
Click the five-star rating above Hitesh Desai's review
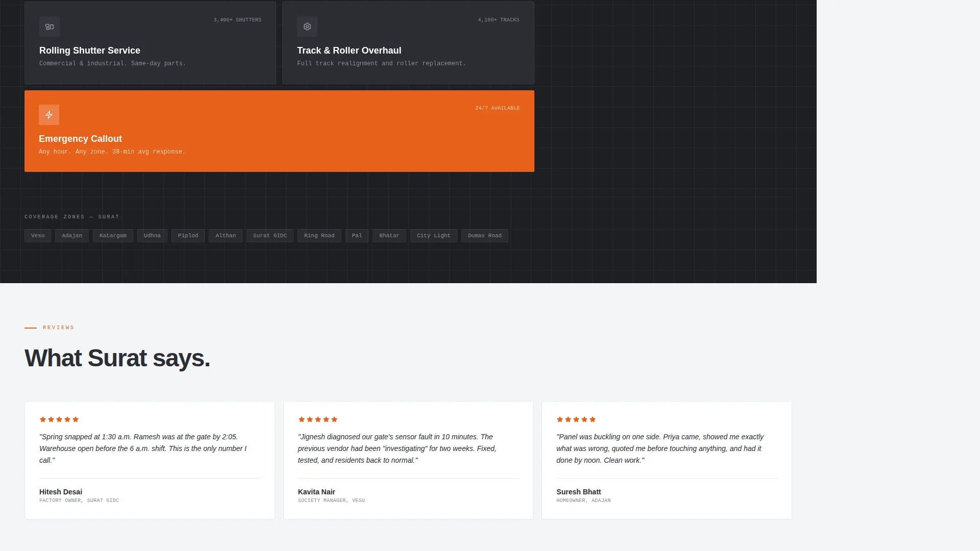59,419
